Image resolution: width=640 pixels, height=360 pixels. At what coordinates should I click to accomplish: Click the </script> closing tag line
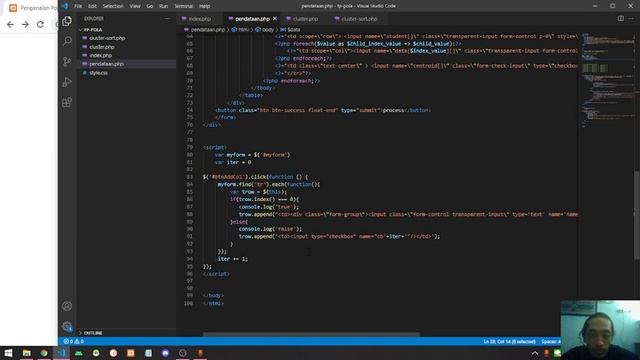point(216,274)
